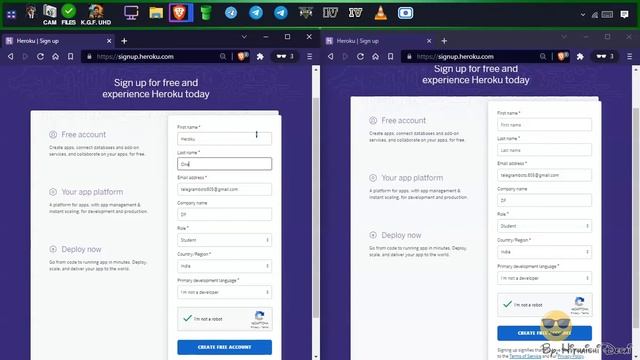
Task: Open the green pipe icon in taskbar
Action: [x=206, y=13]
